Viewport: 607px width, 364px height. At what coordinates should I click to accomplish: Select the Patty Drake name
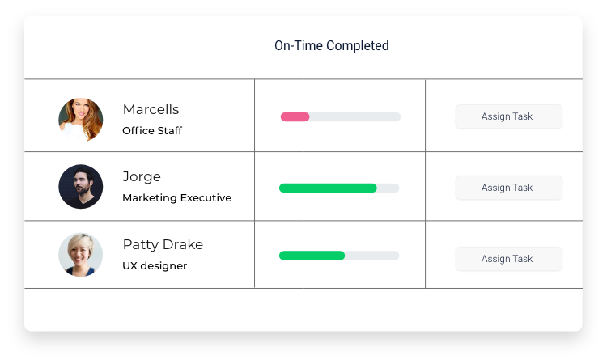point(163,244)
